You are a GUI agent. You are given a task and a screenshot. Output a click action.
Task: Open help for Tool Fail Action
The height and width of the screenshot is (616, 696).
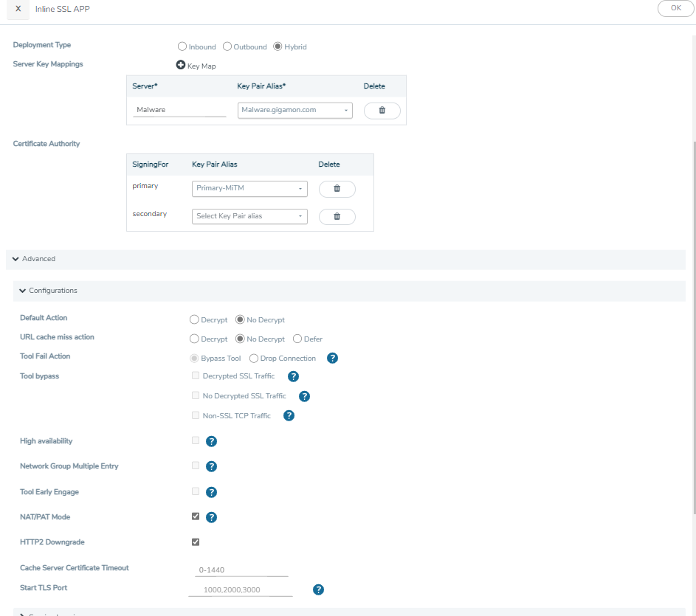332,358
